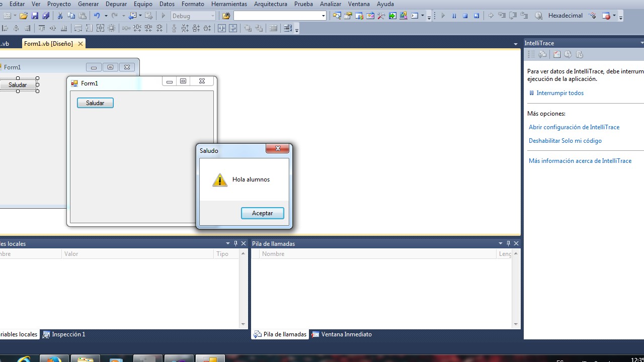The width and height of the screenshot is (644, 362).
Task: Stop debugging with the Stop icon
Action: coord(465,16)
